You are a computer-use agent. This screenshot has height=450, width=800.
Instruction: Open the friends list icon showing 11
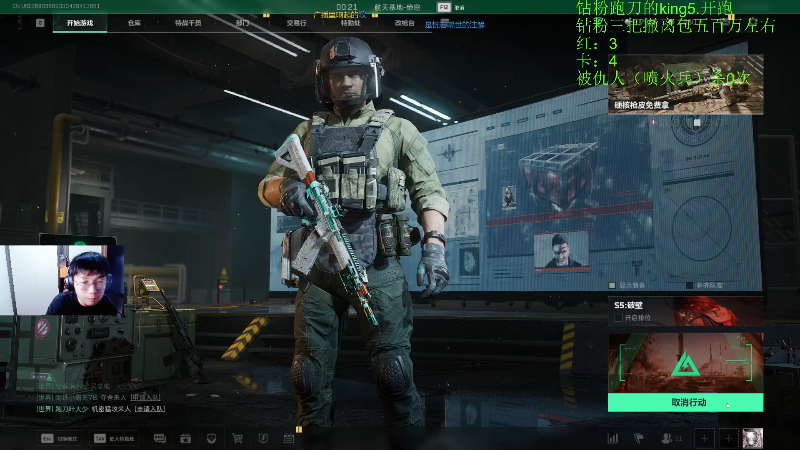pyautogui.click(x=671, y=438)
